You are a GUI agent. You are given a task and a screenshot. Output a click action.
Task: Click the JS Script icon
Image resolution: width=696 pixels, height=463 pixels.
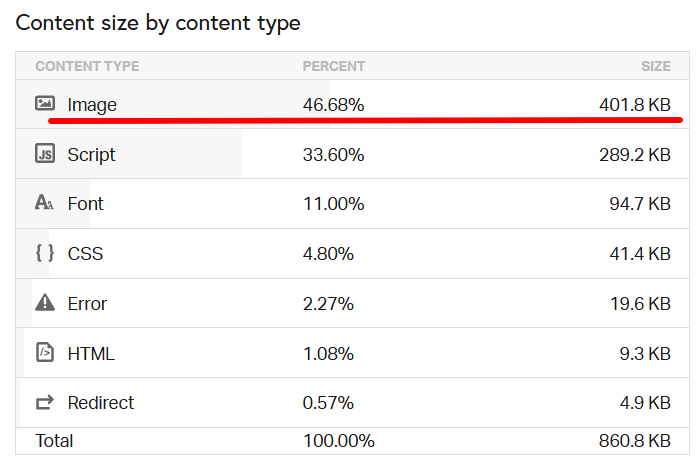click(x=45, y=154)
